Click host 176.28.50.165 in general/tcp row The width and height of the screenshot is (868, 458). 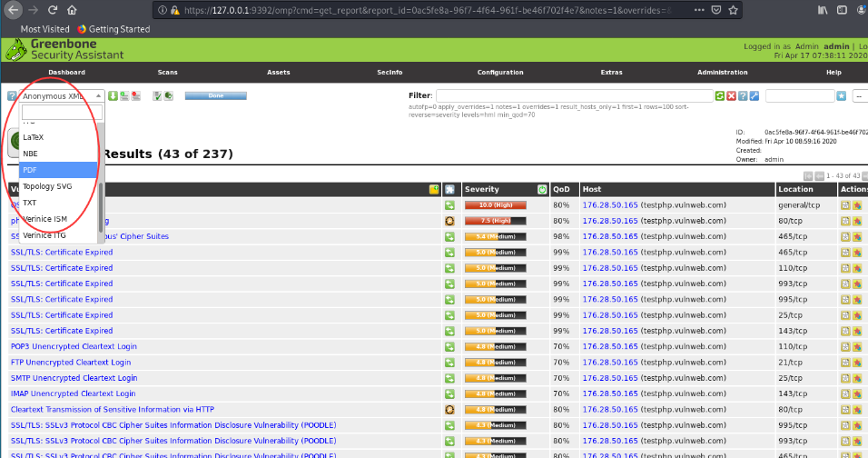(x=610, y=205)
